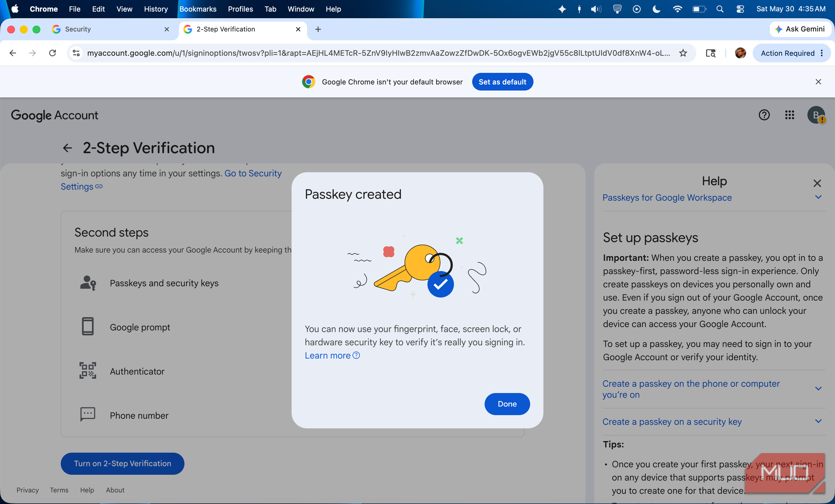The image size is (835, 504).
Task: Close the Help panel
Action: click(817, 183)
